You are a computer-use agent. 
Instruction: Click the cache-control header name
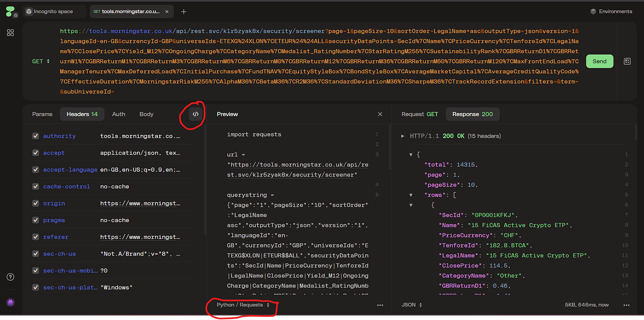click(66, 186)
